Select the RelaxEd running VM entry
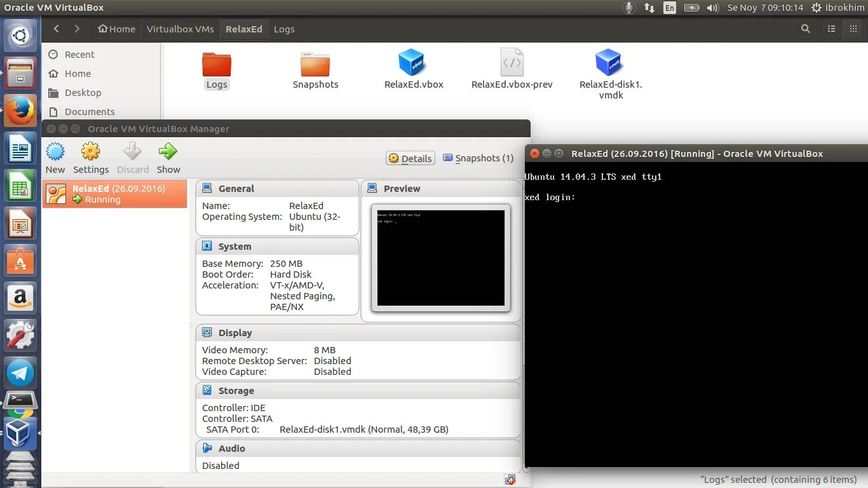The width and height of the screenshot is (868, 488). (115, 194)
